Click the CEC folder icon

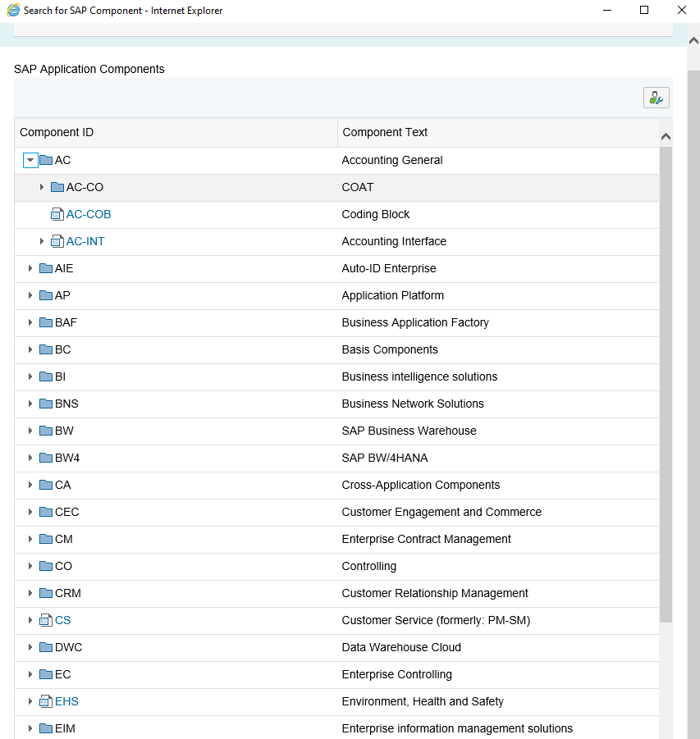(46, 512)
